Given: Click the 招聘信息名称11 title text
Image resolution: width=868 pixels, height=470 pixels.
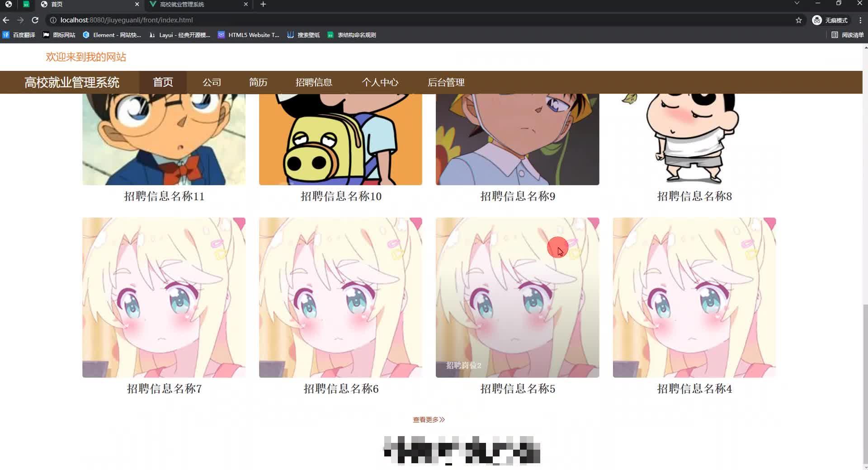Looking at the screenshot, I should point(164,196).
